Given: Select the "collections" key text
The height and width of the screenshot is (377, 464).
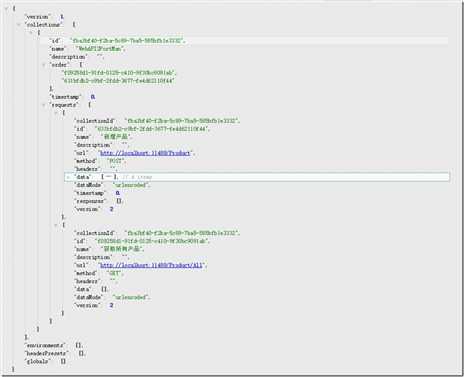Looking at the screenshot, I should point(44,25).
